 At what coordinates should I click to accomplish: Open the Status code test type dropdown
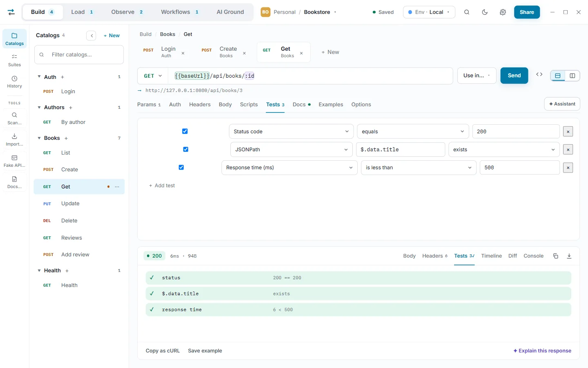coord(291,132)
